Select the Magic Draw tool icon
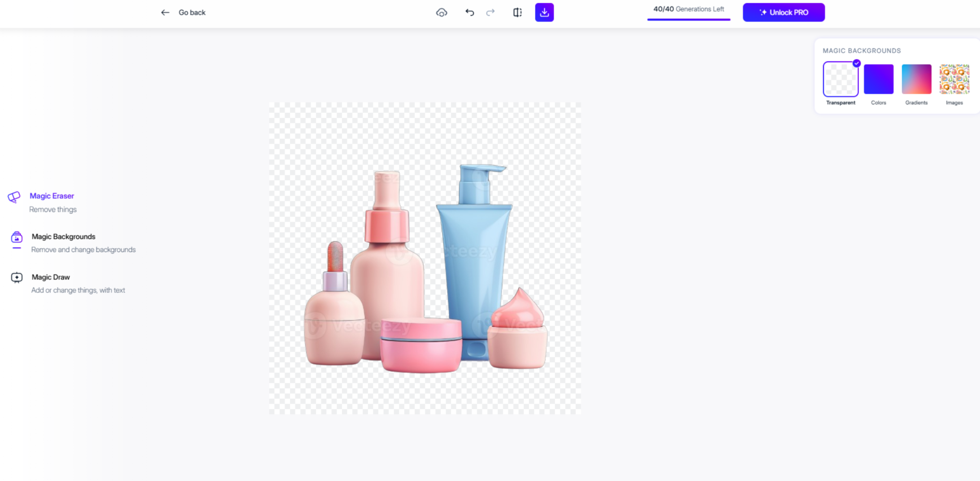The image size is (980, 481). (16, 277)
